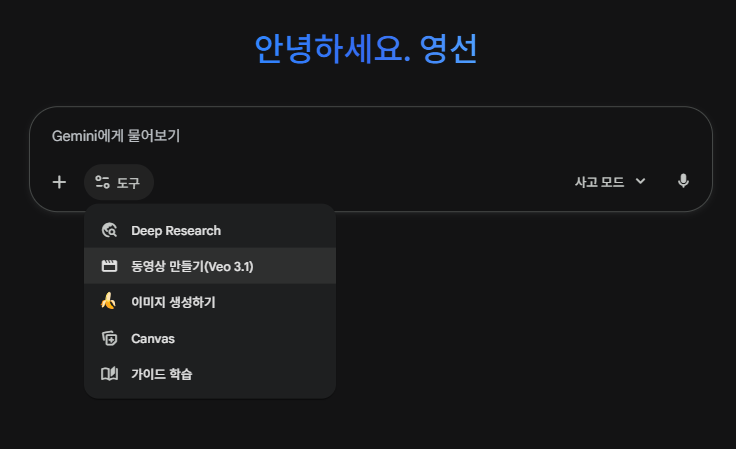The height and width of the screenshot is (449, 736).
Task: Select Deep Research from tools menu
Action: pyautogui.click(x=210, y=230)
